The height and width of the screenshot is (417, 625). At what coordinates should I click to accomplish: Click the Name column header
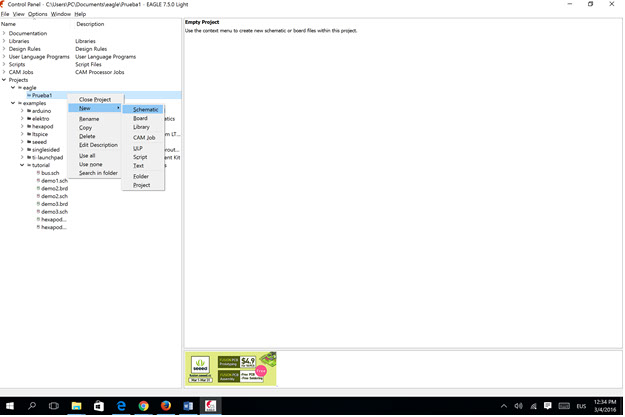click(x=8, y=24)
